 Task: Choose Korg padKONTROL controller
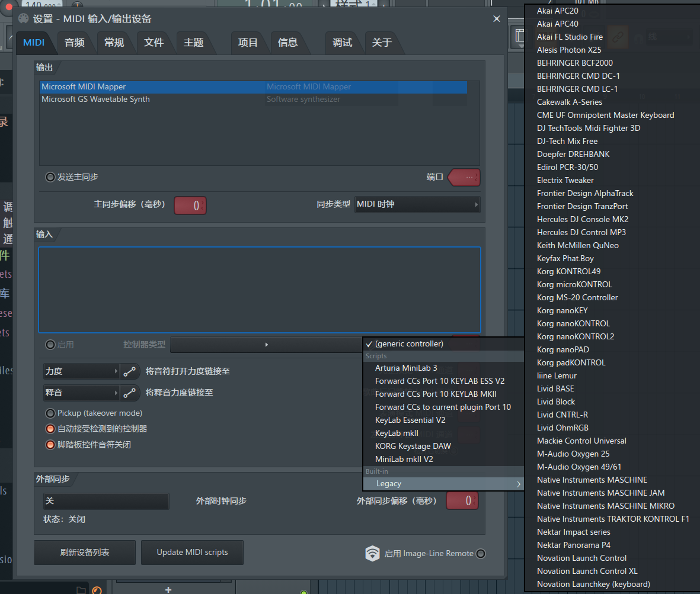(x=612, y=363)
